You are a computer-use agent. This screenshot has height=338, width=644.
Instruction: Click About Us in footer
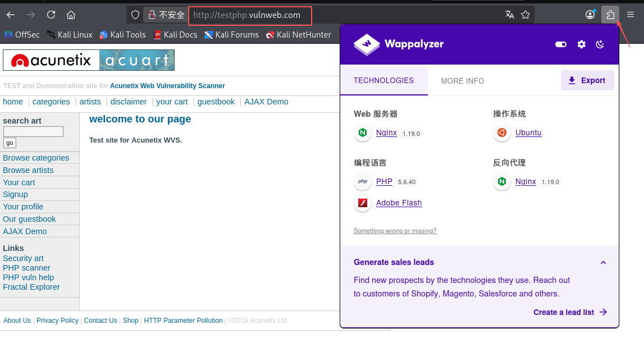pos(17,321)
